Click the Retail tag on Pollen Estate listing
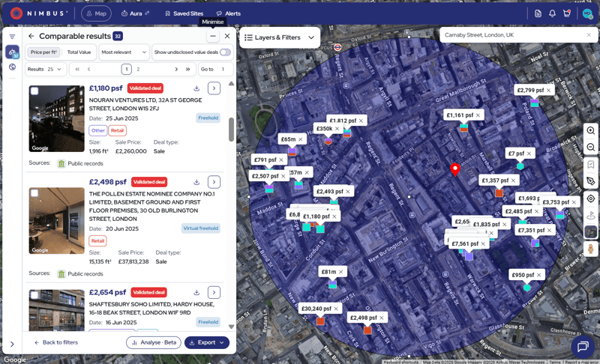Viewport: 600px width, 364px height. 97,240
